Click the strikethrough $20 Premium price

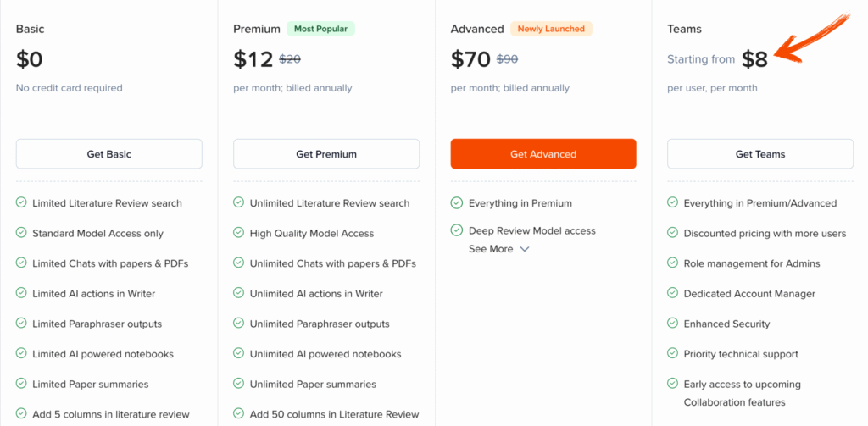point(290,59)
